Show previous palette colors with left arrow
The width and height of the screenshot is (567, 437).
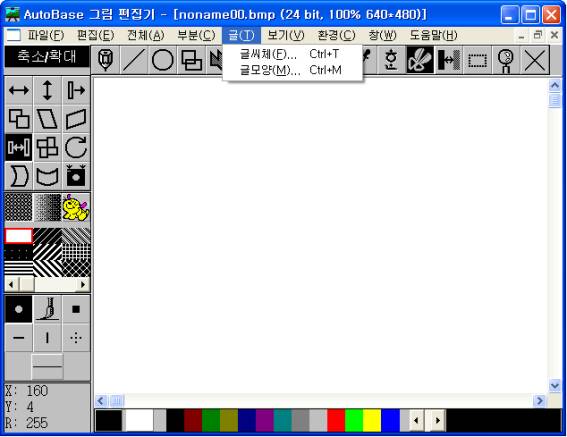click(x=416, y=420)
